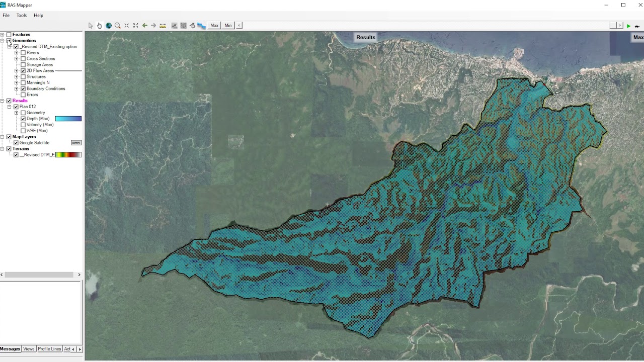The image size is (644, 362).
Task: Click the animation step-forward arrow button
Action: coord(619,26)
